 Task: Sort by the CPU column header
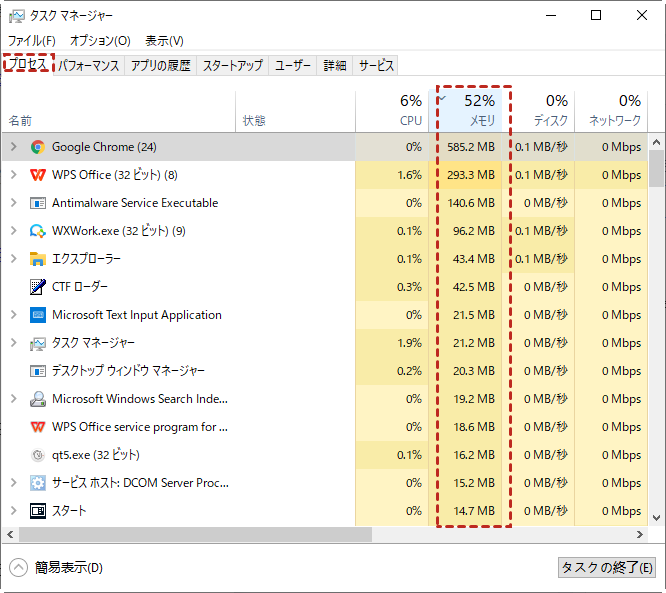coord(392,111)
